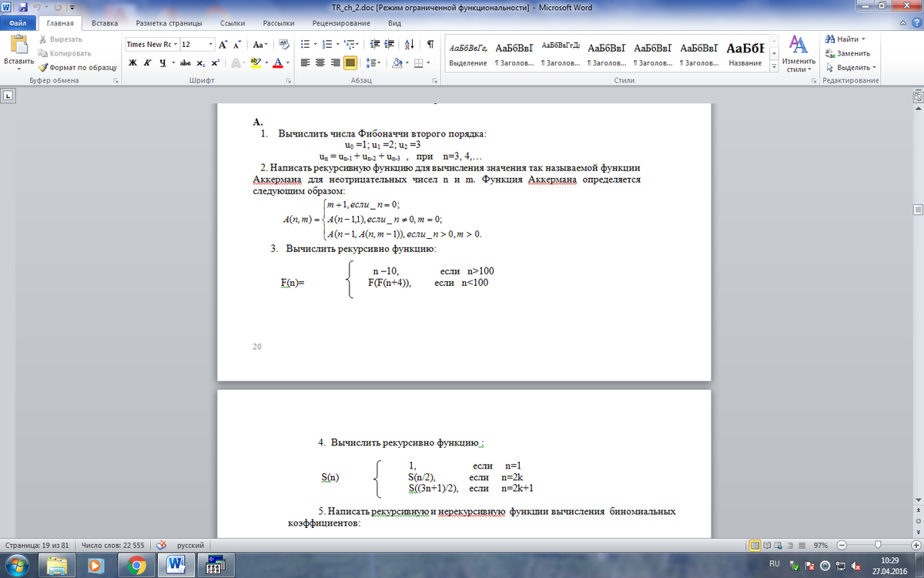
Task: Open the highlight color dropdown arrow
Action: tap(266, 63)
